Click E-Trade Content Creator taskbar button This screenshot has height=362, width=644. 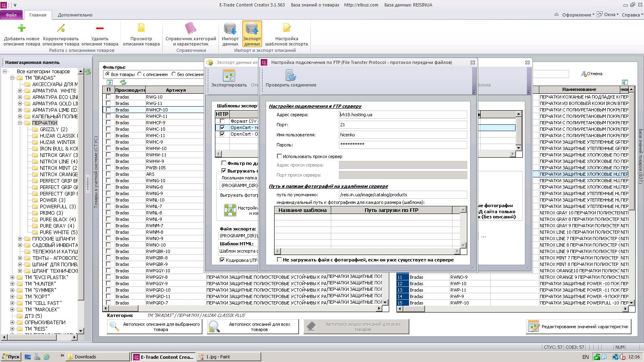click(x=163, y=357)
